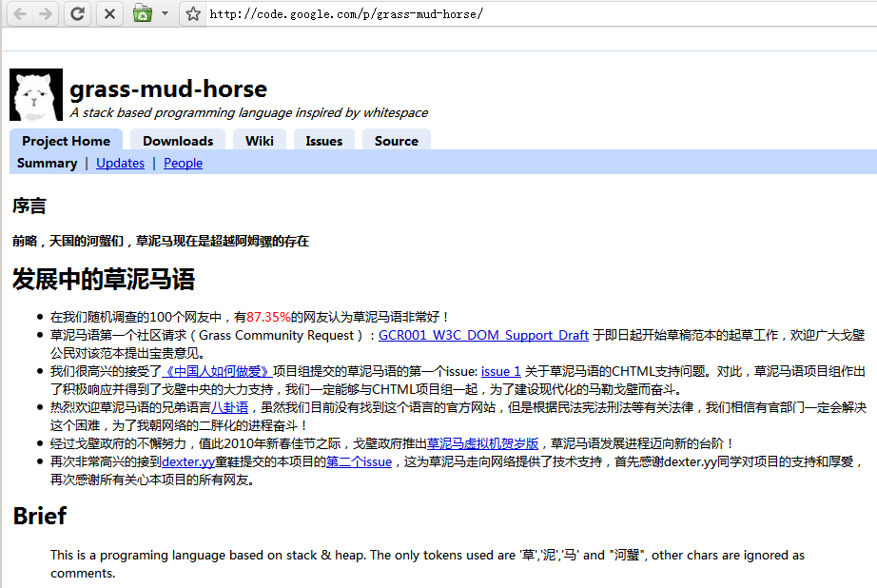
Task: Click the browser Back arrow button
Action: (20, 13)
